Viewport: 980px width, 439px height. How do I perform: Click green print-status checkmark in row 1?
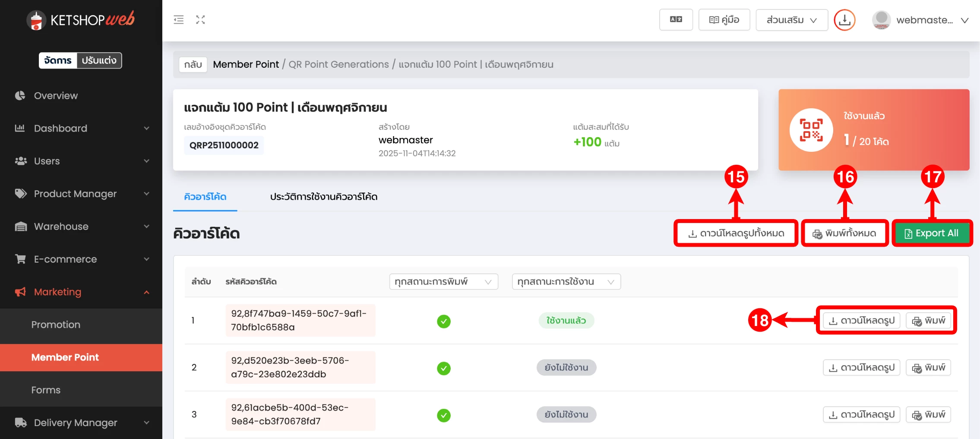pos(443,321)
